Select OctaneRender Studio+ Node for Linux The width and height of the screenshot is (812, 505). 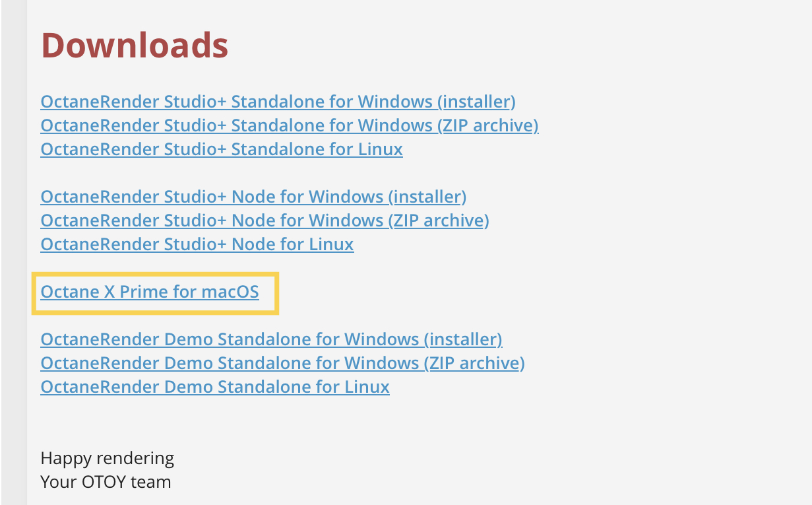197,244
